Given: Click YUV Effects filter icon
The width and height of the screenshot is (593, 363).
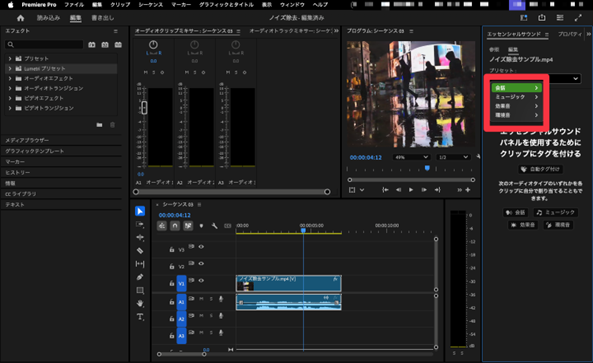Looking at the screenshot, I should pyautogui.click(x=118, y=45).
